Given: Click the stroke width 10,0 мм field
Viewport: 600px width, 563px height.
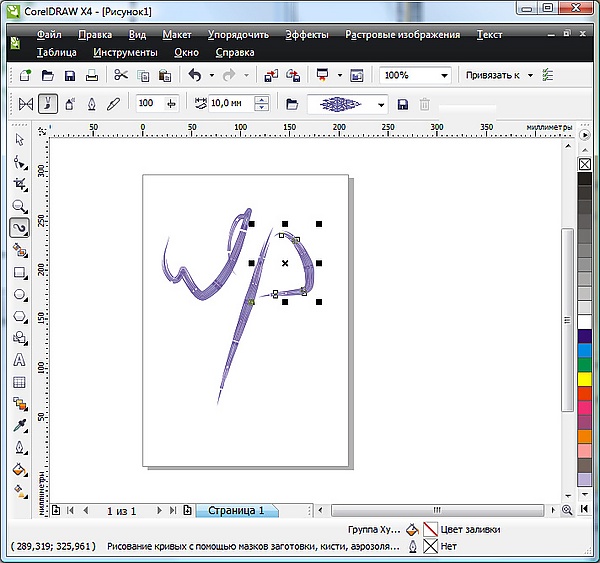Looking at the screenshot, I should [230, 103].
